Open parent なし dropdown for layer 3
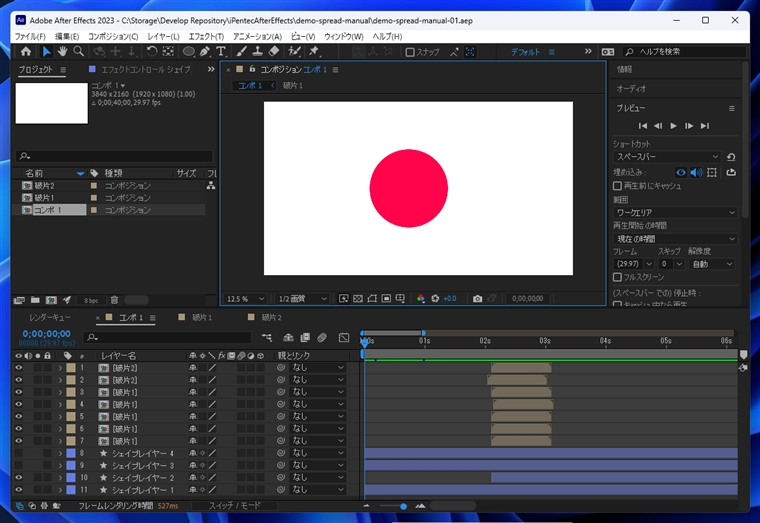This screenshot has width=760, height=523. click(x=317, y=392)
